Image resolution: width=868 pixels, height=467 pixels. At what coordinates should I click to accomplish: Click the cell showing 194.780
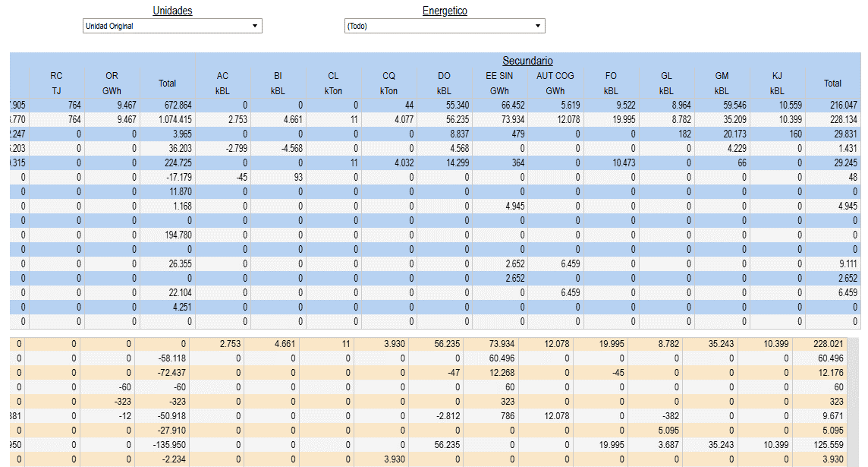pyautogui.click(x=167, y=235)
